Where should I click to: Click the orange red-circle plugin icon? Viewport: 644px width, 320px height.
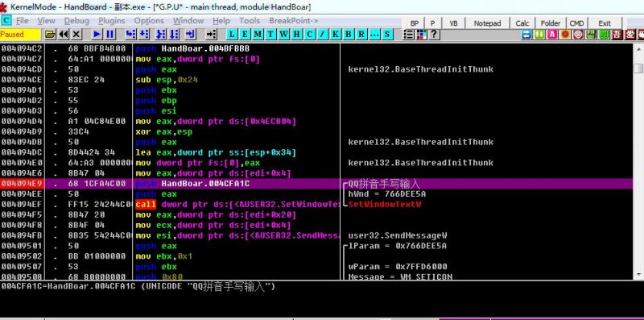pyautogui.click(x=566, y=35)
